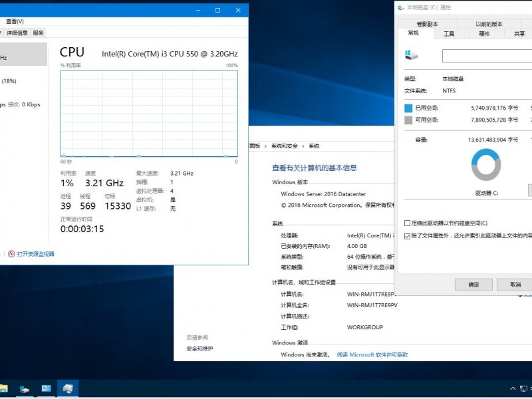Select the memory entry showing (18%)
The width and height of the screenshot is (532, 399).
[23, 81]
